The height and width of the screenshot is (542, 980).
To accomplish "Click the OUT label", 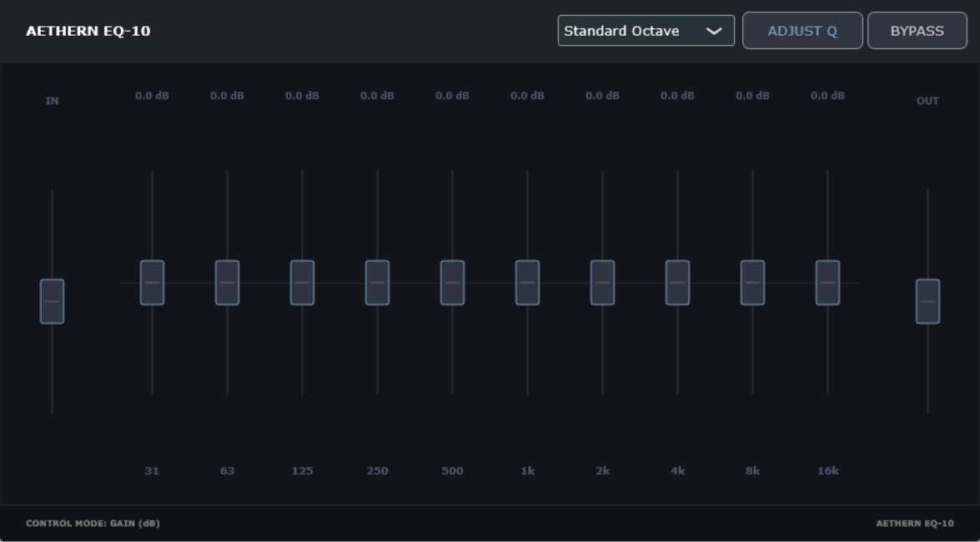I will tap(927, 101).
